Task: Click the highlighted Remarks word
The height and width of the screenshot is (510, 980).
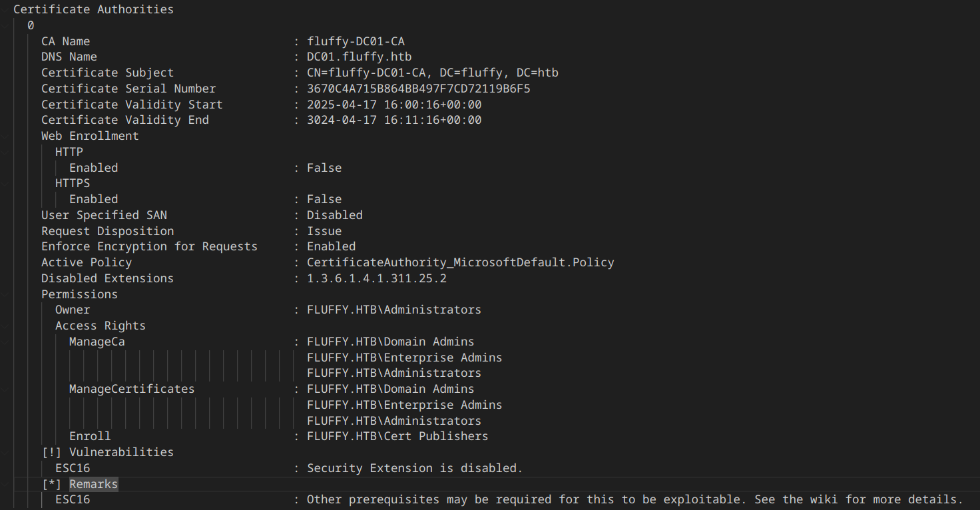Action: point(93,484)
